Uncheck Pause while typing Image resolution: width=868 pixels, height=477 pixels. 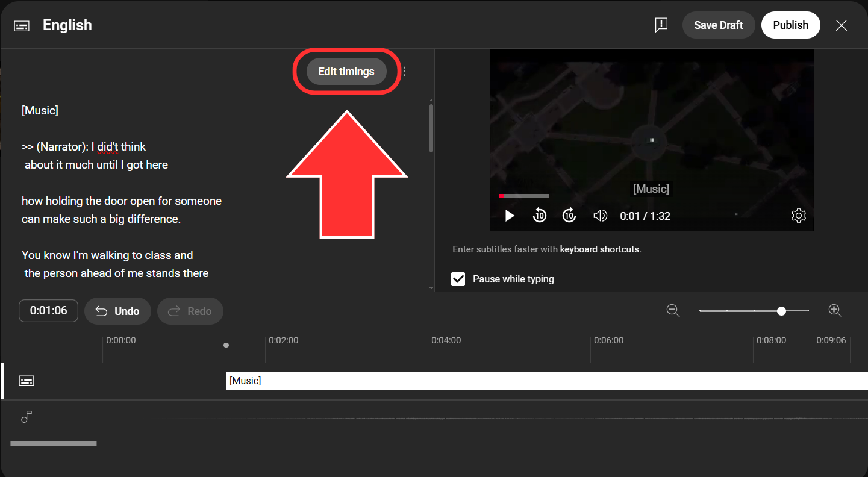458,279
